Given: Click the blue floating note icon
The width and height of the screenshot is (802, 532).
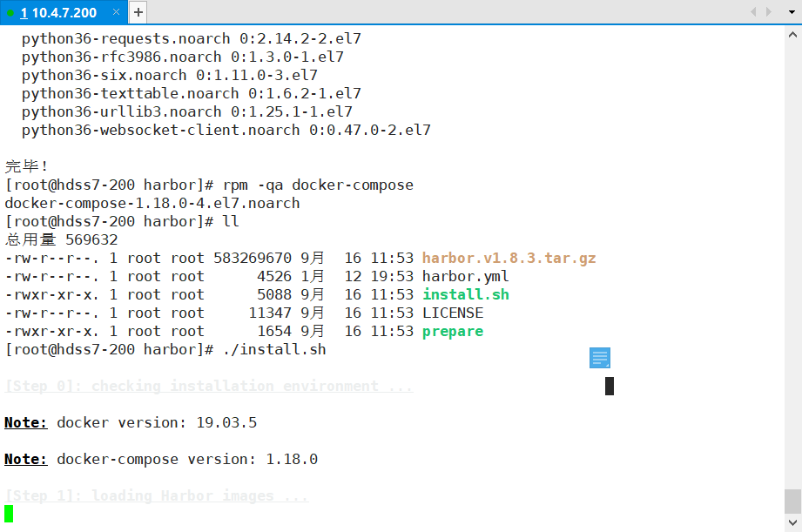Looking at the screenshot, I should tap(600, 357).
